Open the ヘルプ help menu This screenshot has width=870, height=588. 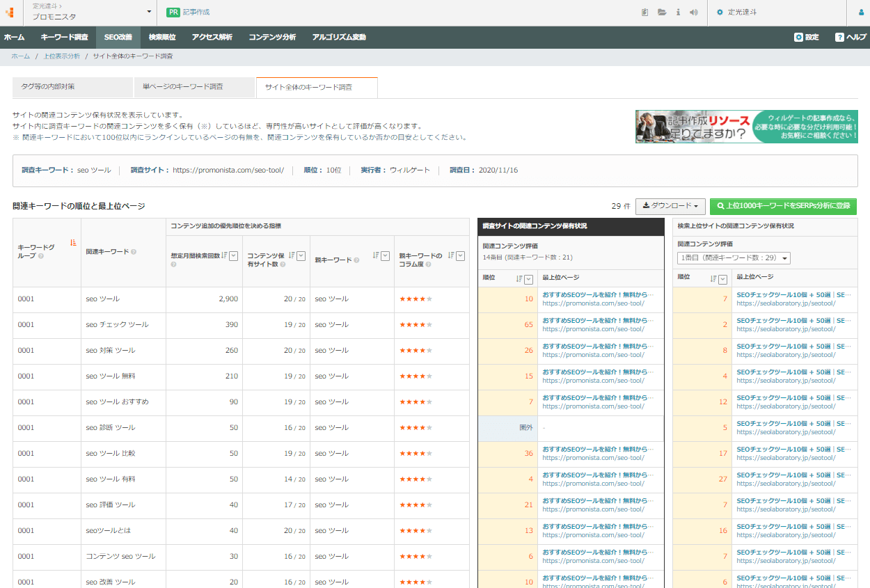coord(851,37)
